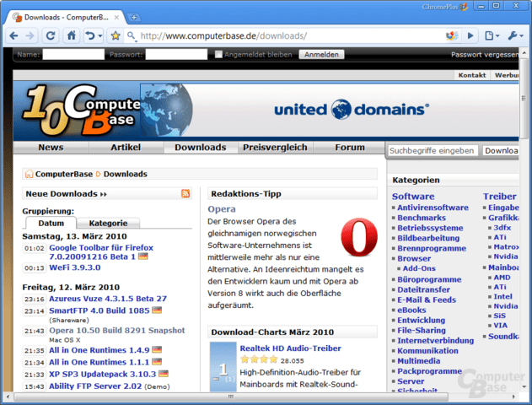Click the Name input field
The image size is (532, 405).
coord(73,54)
